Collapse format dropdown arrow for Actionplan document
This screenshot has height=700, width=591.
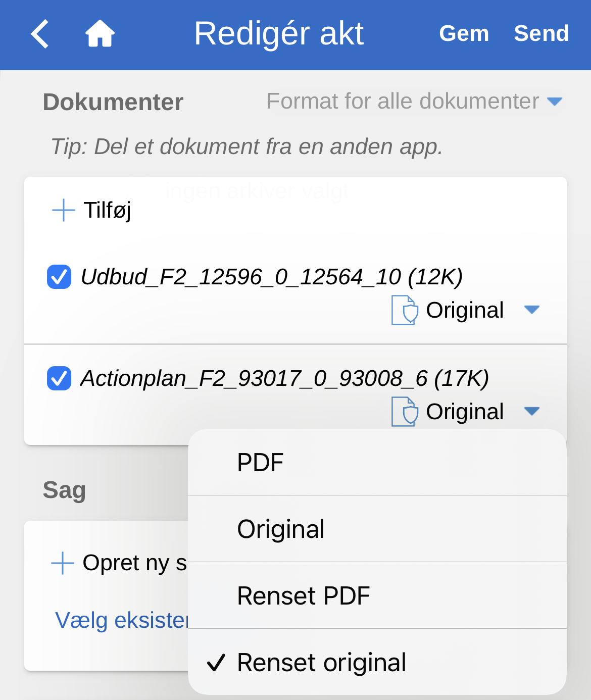click(x=532, y=411)
